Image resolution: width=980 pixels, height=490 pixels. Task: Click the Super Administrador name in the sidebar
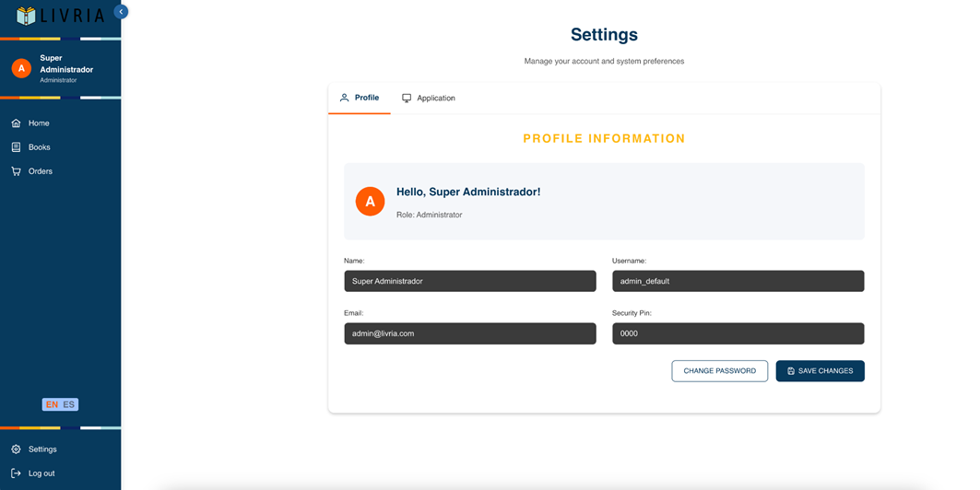(66, 64)
